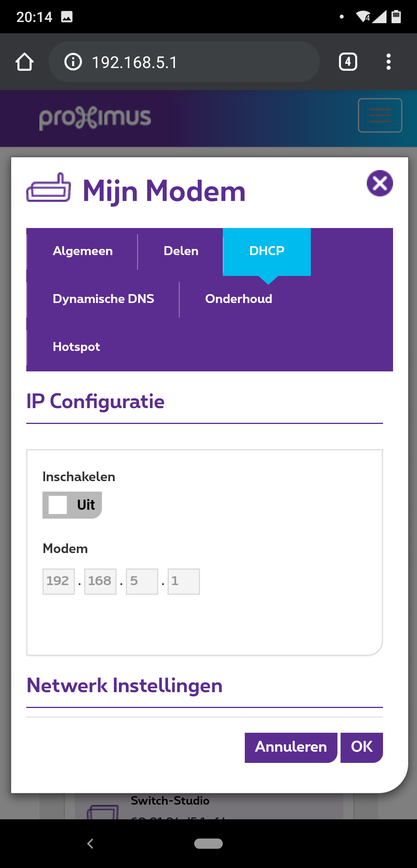Open the Delen tab

(x=181, y=251)
